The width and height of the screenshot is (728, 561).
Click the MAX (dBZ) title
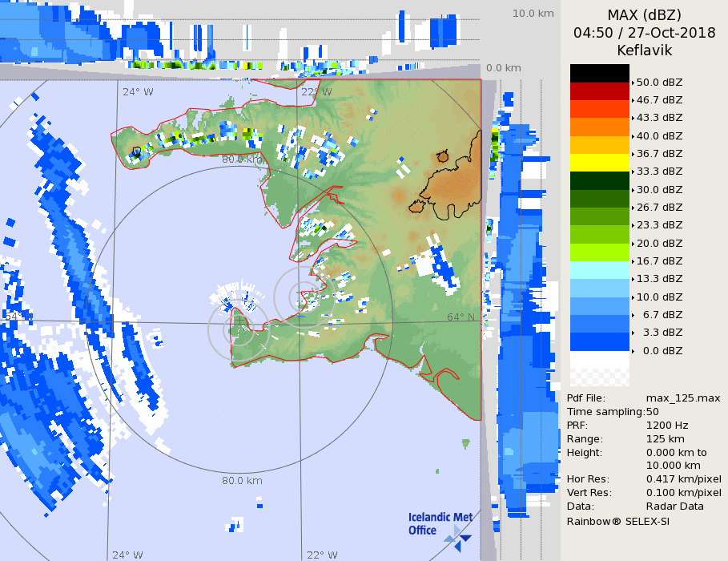pos(643,14)
